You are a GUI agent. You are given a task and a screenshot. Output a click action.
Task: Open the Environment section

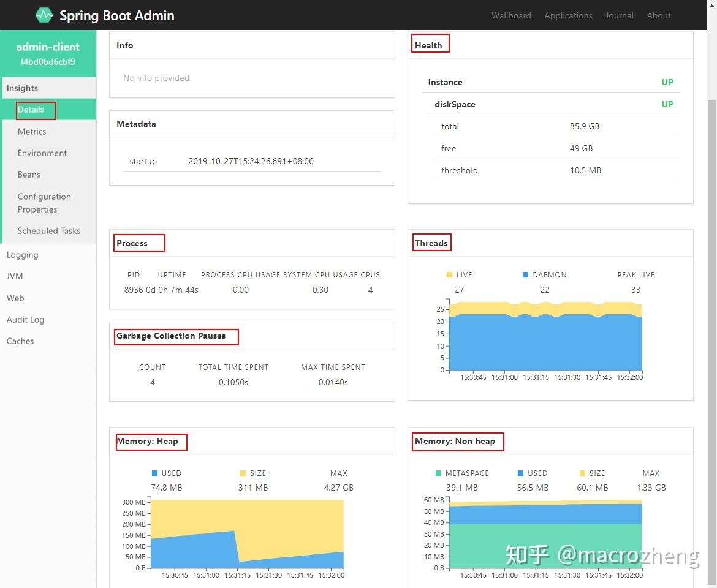pyautogui.click(x=40, y=153)
